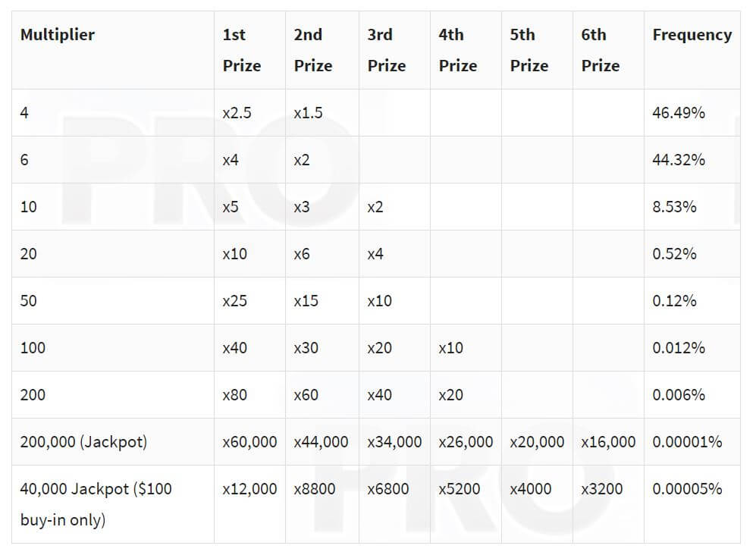756x555 pixels.
Task: Click the 8.53% frequency cell
Action: point(674,207)
